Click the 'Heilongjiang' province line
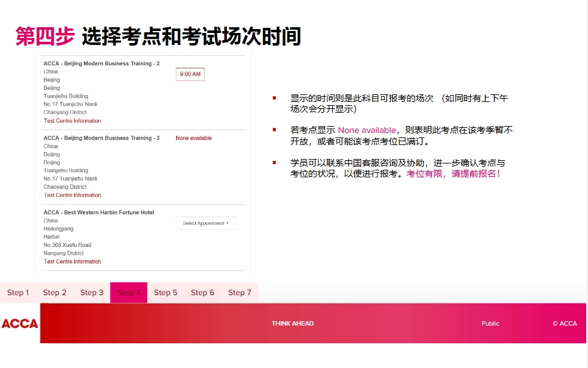588x368 pixels. point(58,229)
